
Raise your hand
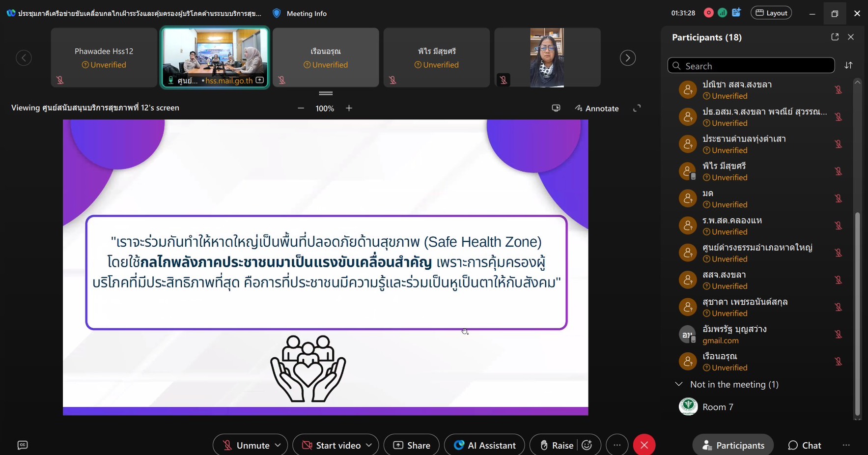point(557,445)
